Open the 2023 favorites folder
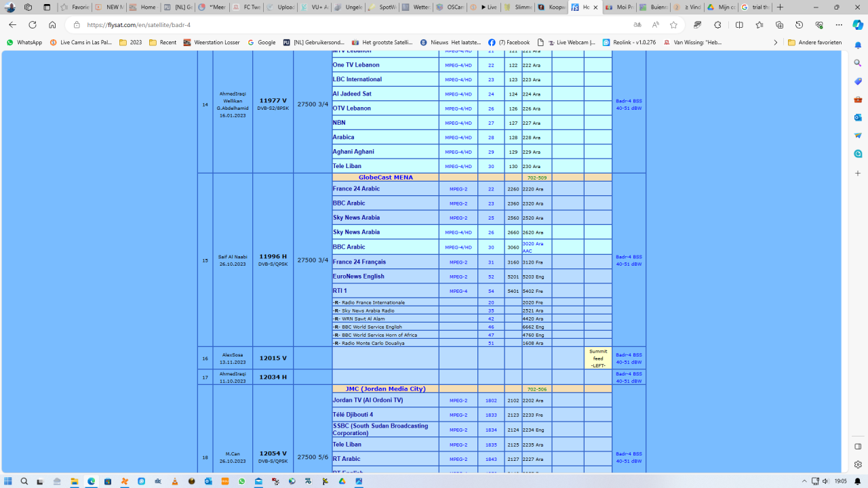Viewport: 868px width, 488px height. coord(130,42)
